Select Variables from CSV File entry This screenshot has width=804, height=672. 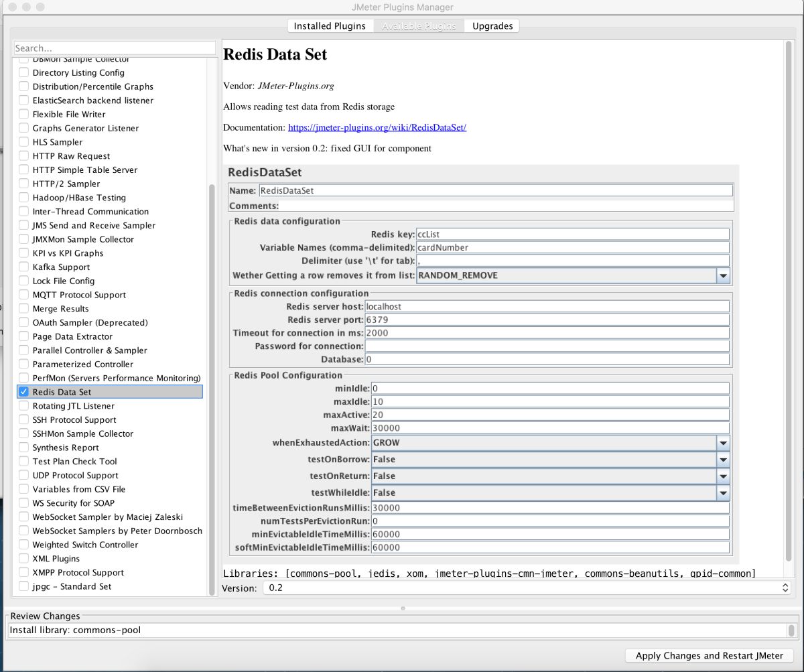[79, 489]
